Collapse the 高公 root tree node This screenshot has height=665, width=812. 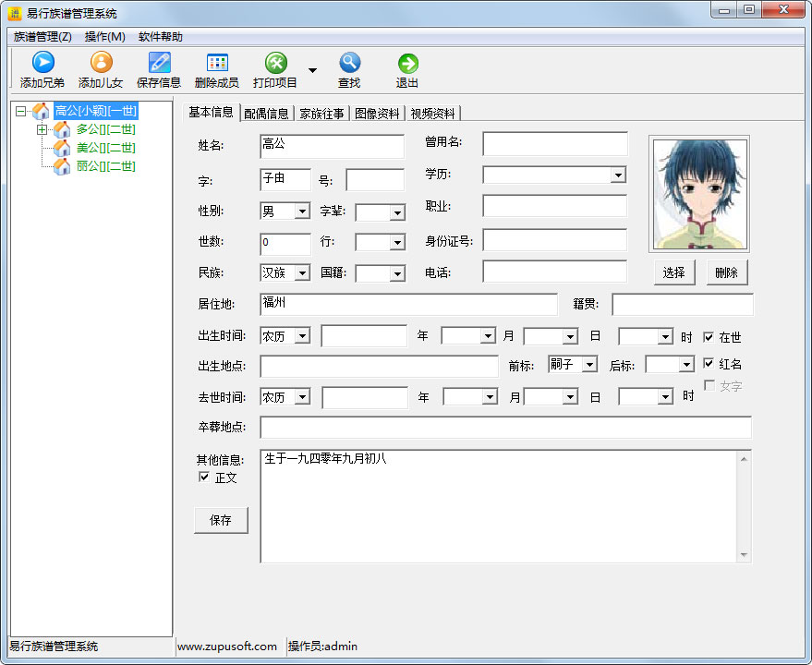20,111
